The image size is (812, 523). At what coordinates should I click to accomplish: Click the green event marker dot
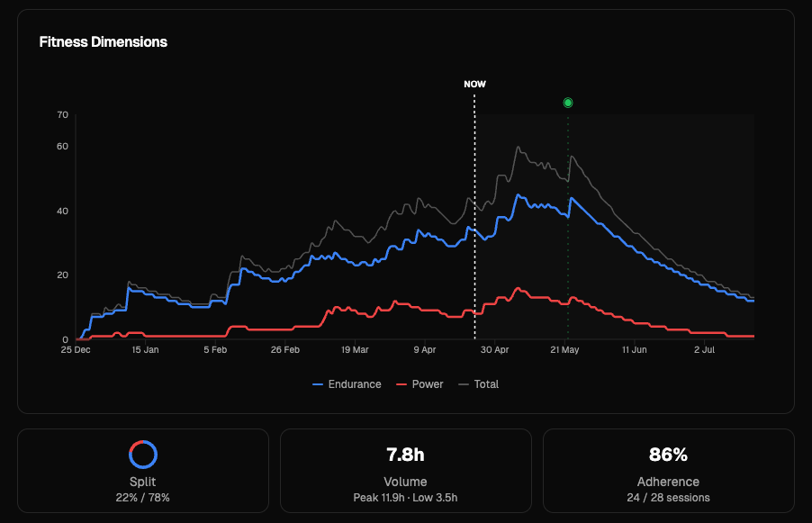[567, 103]
